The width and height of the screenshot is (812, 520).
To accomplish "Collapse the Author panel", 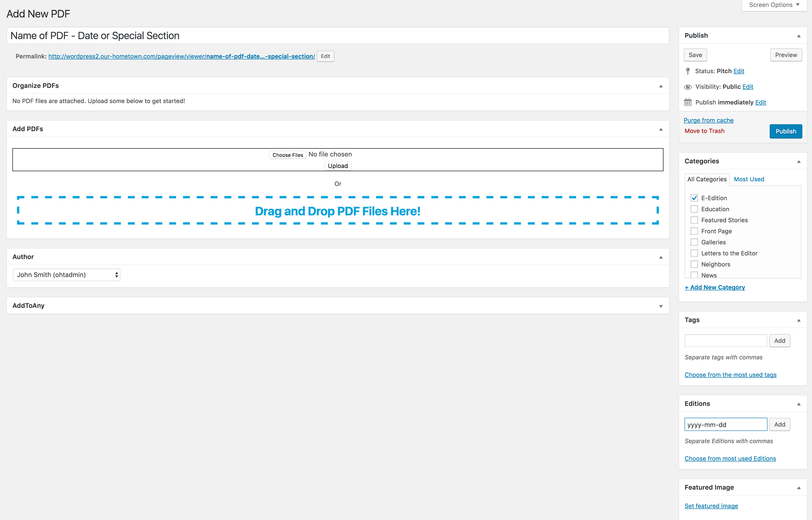I will [x=660, y=257].
